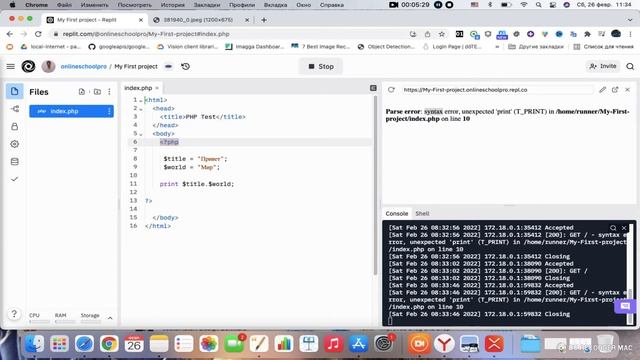
Task: Open the Закладки menu in menu bar
Action: point(207,5)
